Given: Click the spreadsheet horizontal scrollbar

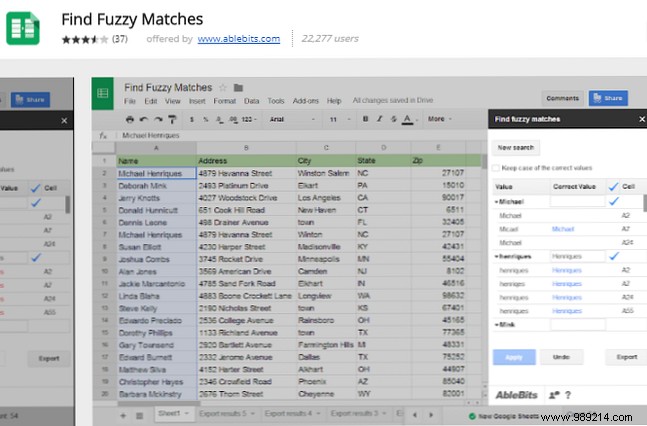Looking at the screenshot, I should pyautogui.click(x=158, y=403).
